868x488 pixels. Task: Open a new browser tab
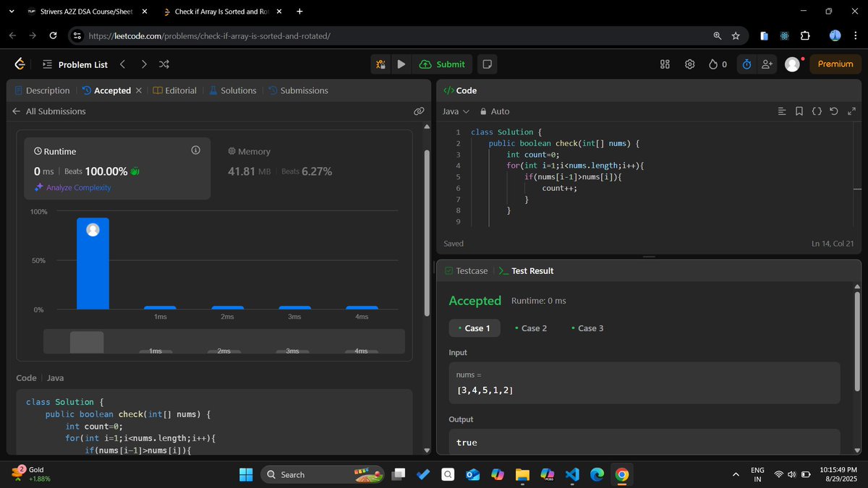299,12
